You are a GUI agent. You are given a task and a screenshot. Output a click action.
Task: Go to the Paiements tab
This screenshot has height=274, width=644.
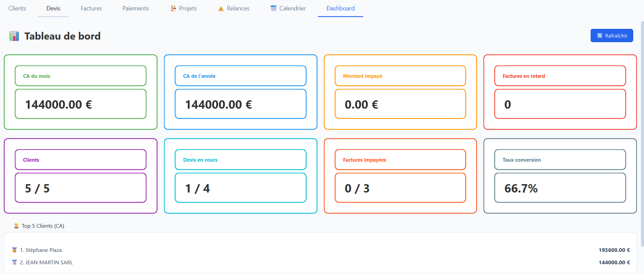136,8
